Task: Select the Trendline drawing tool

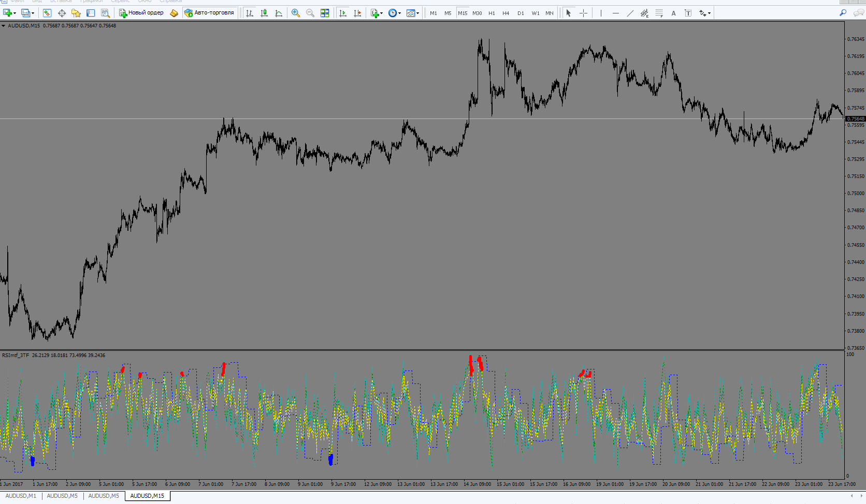Action: (630, 13)
